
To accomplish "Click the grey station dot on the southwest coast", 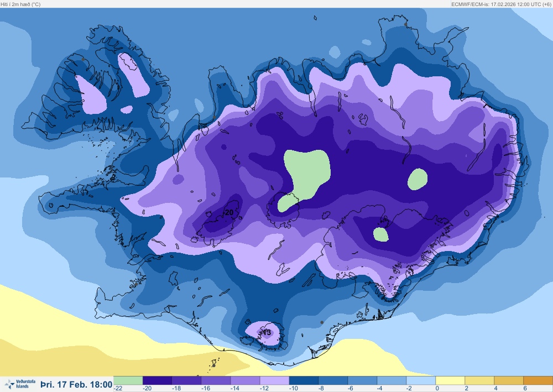I will (x=136, y=284).
